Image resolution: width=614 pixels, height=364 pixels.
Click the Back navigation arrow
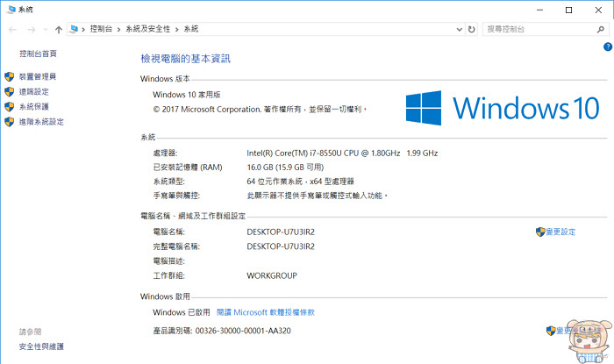click(12, 29)
